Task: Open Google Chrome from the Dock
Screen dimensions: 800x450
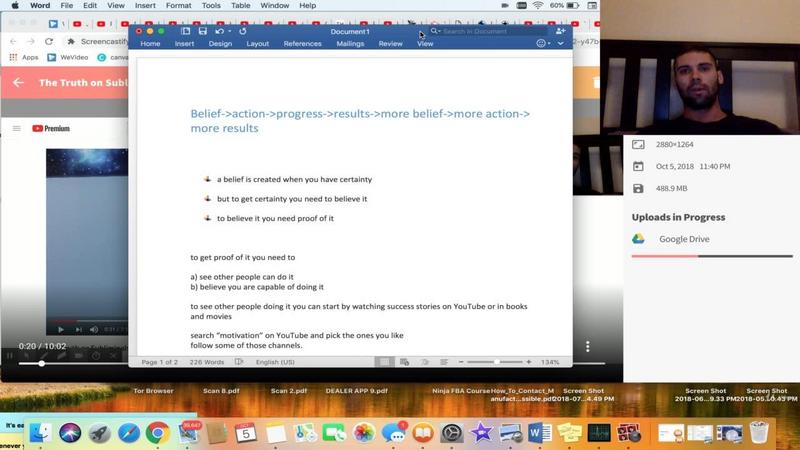Action: [x=158, y=433]
